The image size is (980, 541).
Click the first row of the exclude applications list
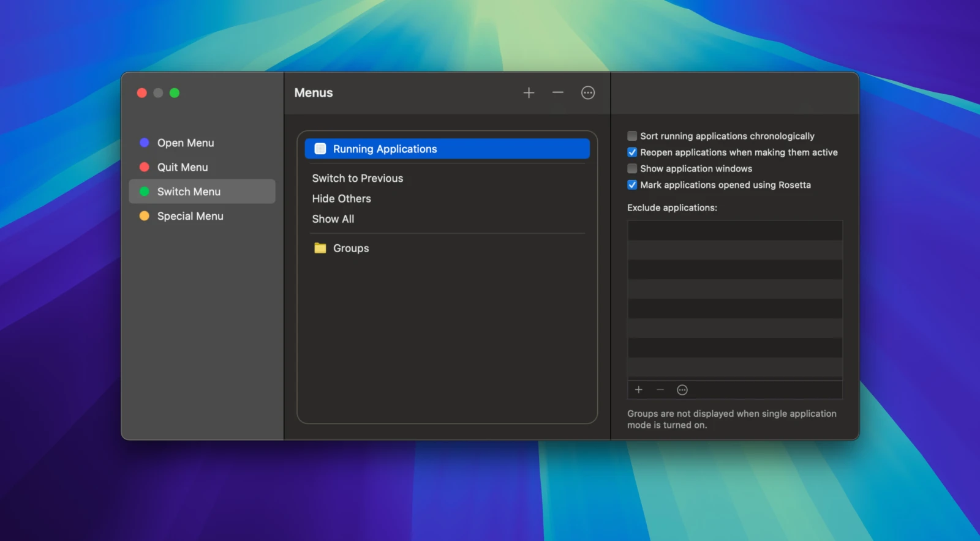point(734,231)
